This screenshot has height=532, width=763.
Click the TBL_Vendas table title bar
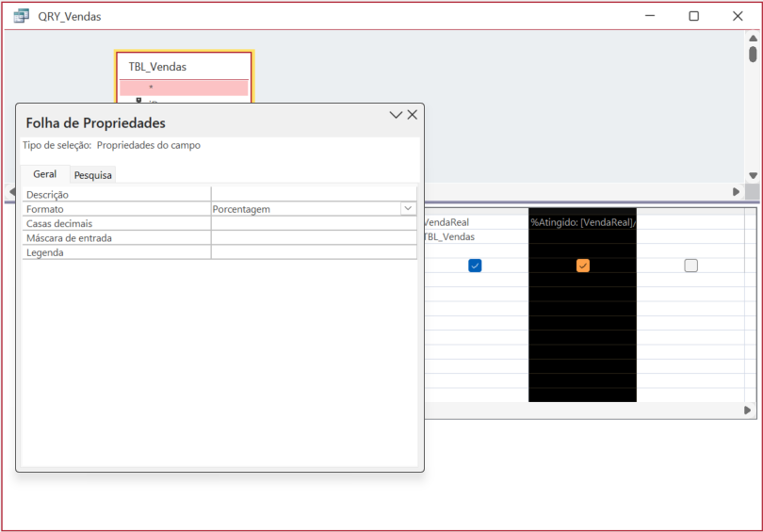click(x=185, y=67)
